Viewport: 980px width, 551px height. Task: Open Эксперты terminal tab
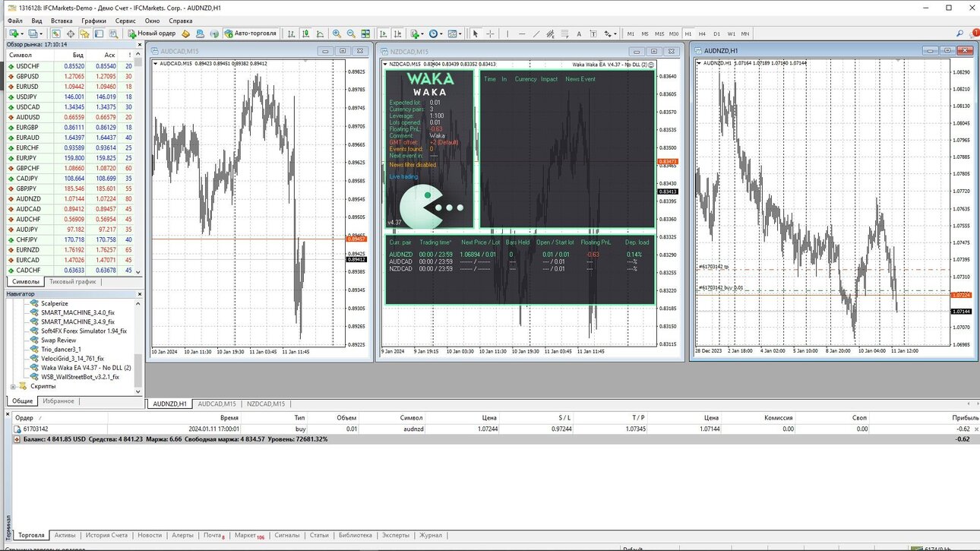(x=396, y=535)
